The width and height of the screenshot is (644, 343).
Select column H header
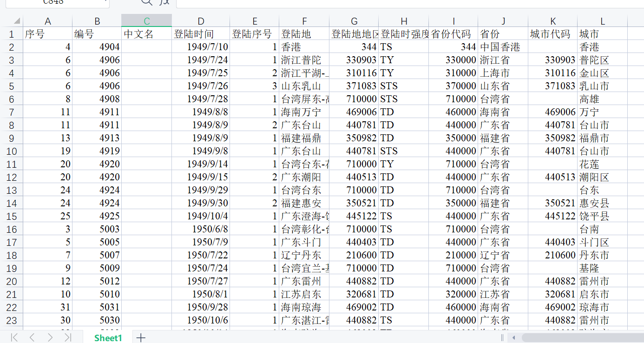click(x=404, y=21)
